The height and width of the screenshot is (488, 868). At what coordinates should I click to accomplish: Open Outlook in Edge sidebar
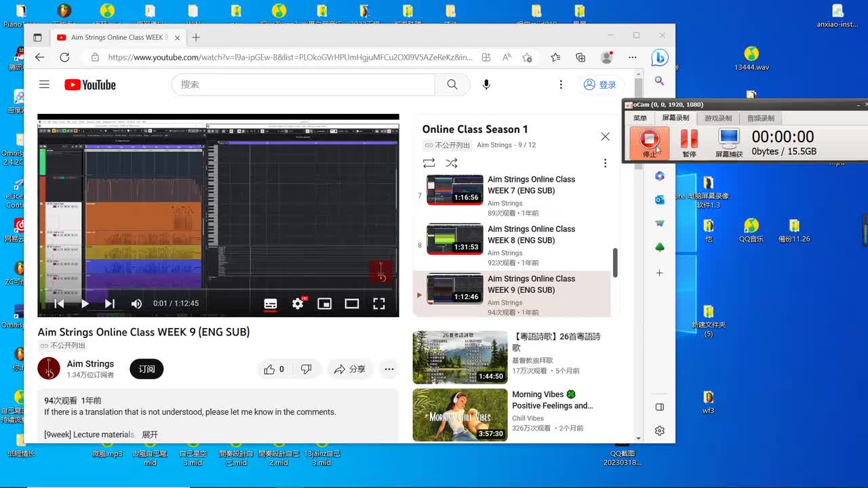point(659,199)
